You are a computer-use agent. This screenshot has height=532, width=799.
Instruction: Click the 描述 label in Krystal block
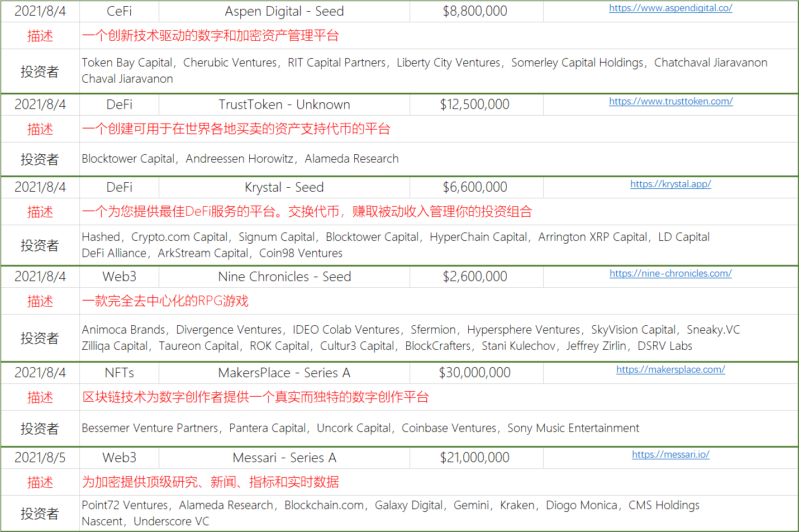coord(40,212)
